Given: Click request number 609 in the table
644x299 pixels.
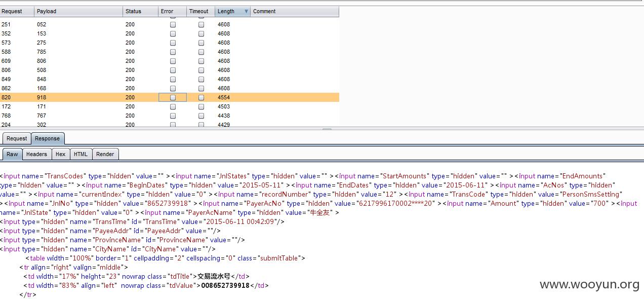Looking at the screenshot, I should point(6,61).
